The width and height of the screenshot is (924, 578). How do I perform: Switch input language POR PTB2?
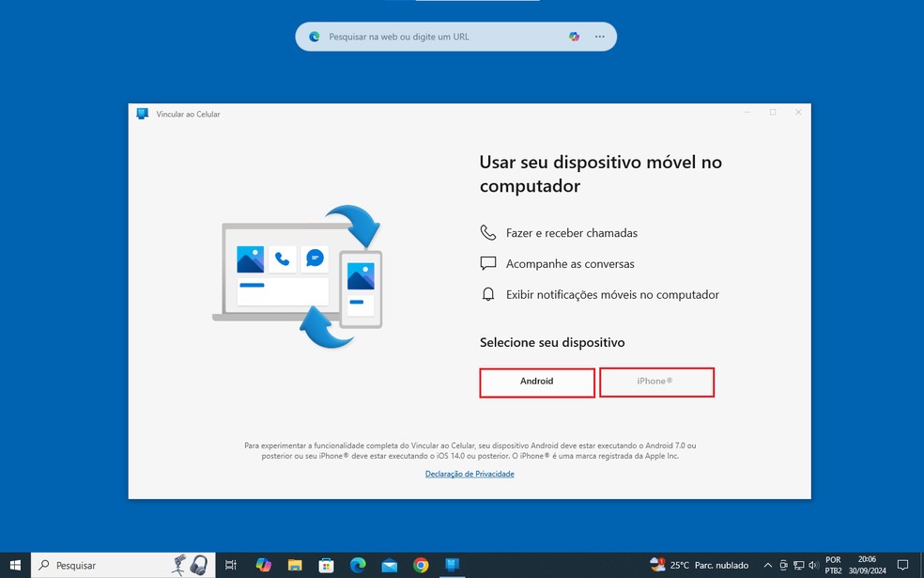pyautogui.click(x=833, y=565)
